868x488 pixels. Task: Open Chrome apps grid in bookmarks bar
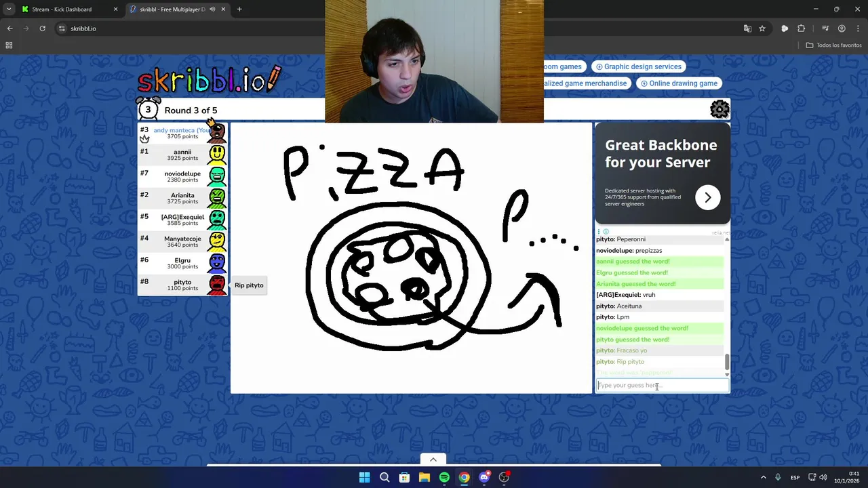tap(9, 45)
